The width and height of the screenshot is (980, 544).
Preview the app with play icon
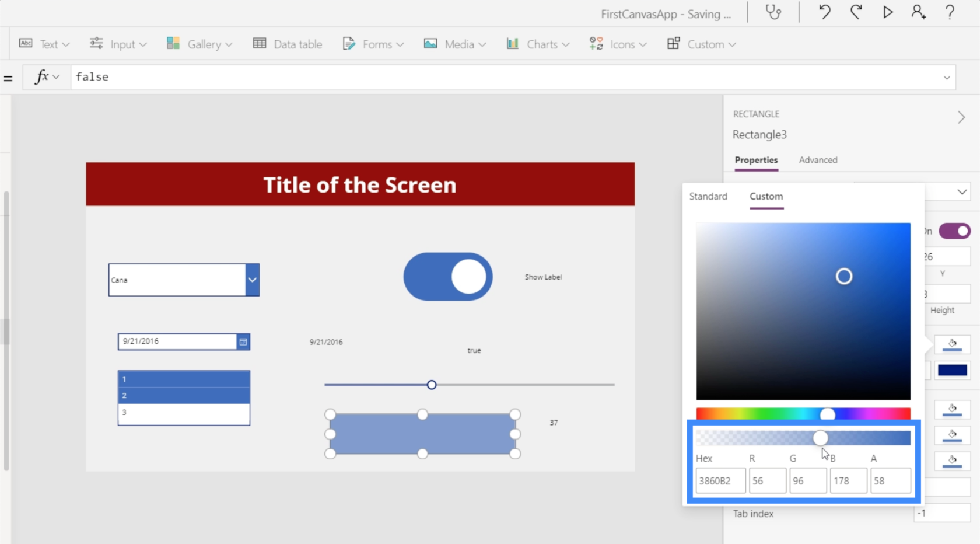[887, 12]
